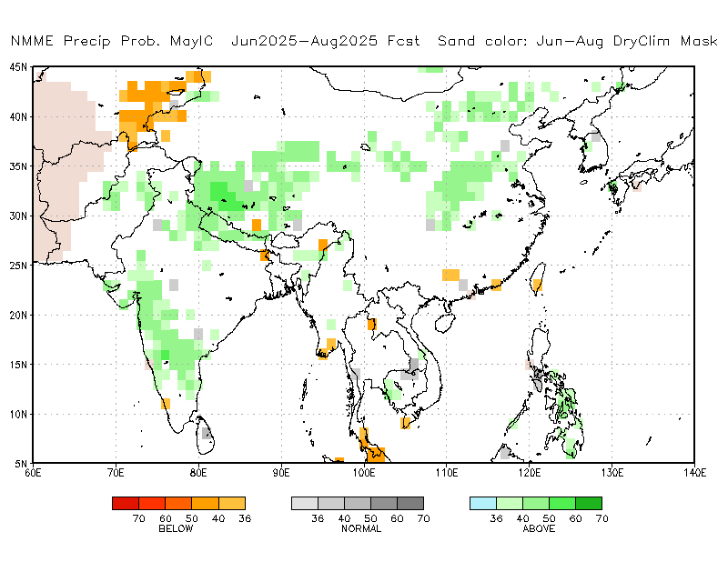Click the "50" value under NORMAL legend
This screenshot has width=728, height=562.
point(370,518)
